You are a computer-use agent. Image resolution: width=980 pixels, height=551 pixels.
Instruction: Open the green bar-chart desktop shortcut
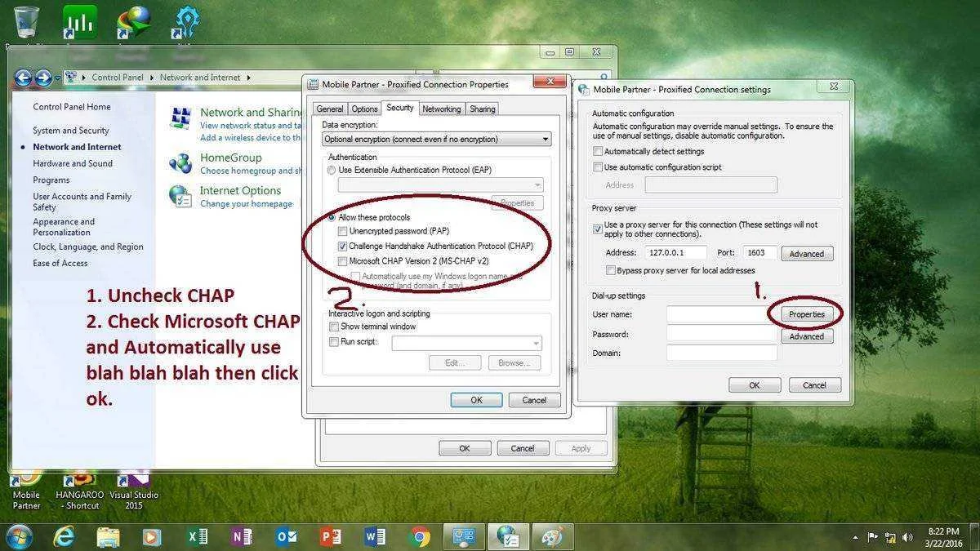(80, 22)
